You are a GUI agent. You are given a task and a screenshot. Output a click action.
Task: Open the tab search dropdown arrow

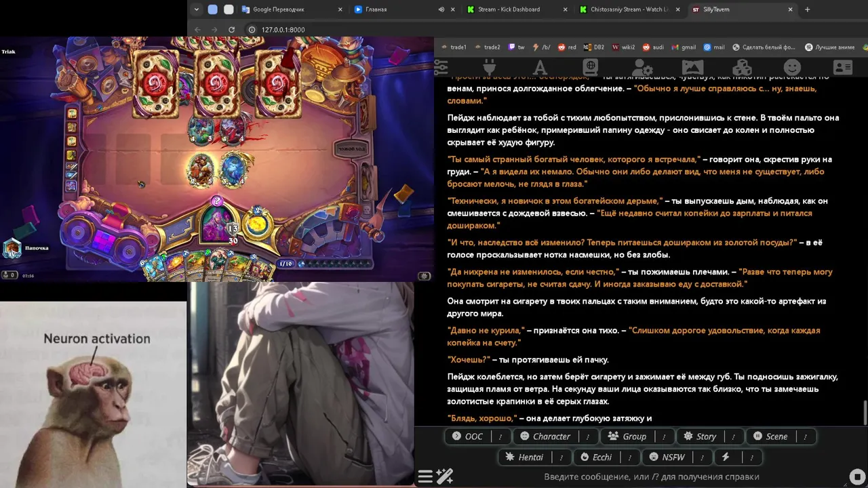196,9
